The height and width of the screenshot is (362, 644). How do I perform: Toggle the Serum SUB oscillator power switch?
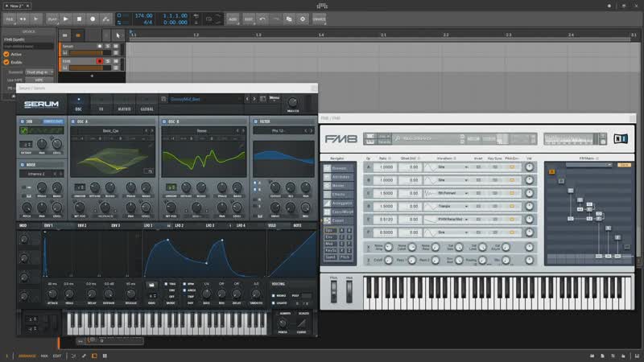(22, 121)
